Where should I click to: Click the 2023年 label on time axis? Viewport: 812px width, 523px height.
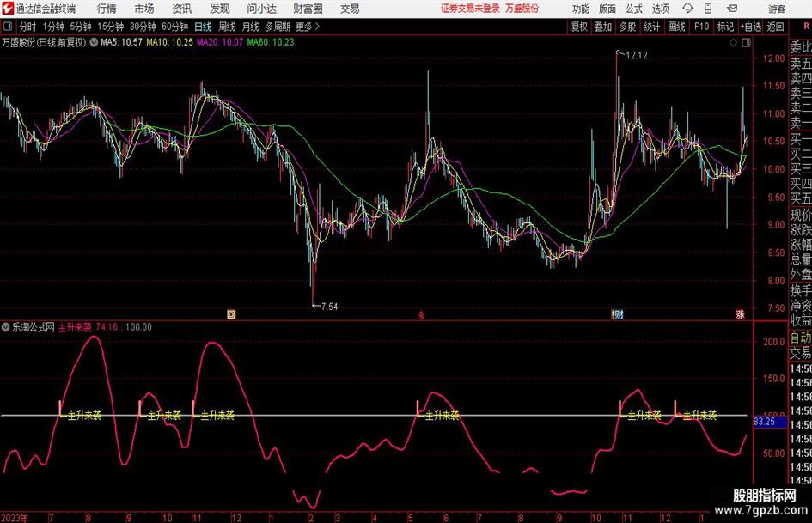coord(15,518)
